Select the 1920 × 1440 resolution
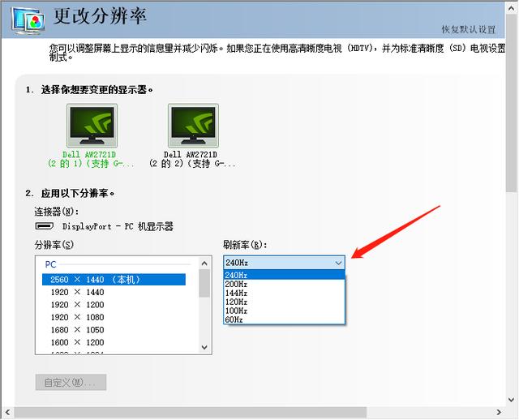Image resolution: width=519 pixels, height=420 pixels. (114, 292)
